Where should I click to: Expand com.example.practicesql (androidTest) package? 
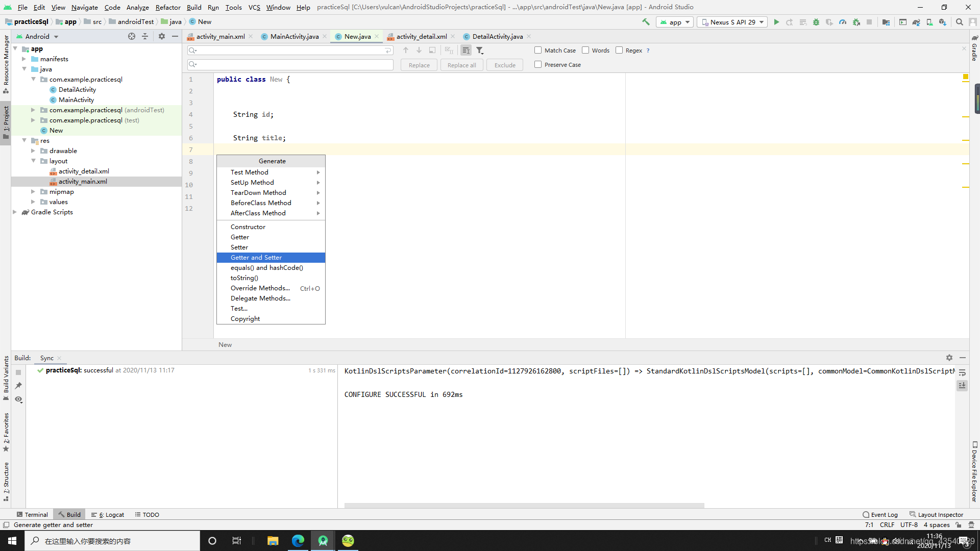point(33,110)
